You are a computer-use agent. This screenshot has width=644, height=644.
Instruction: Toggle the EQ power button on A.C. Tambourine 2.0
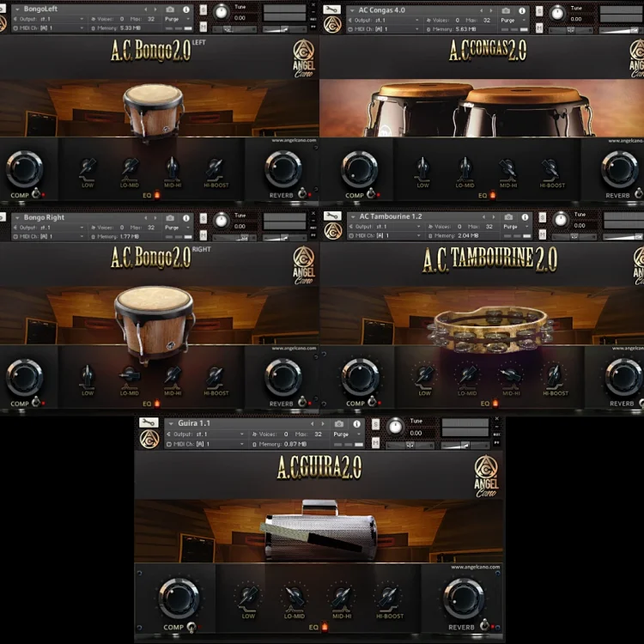click(x=495, y=403)
